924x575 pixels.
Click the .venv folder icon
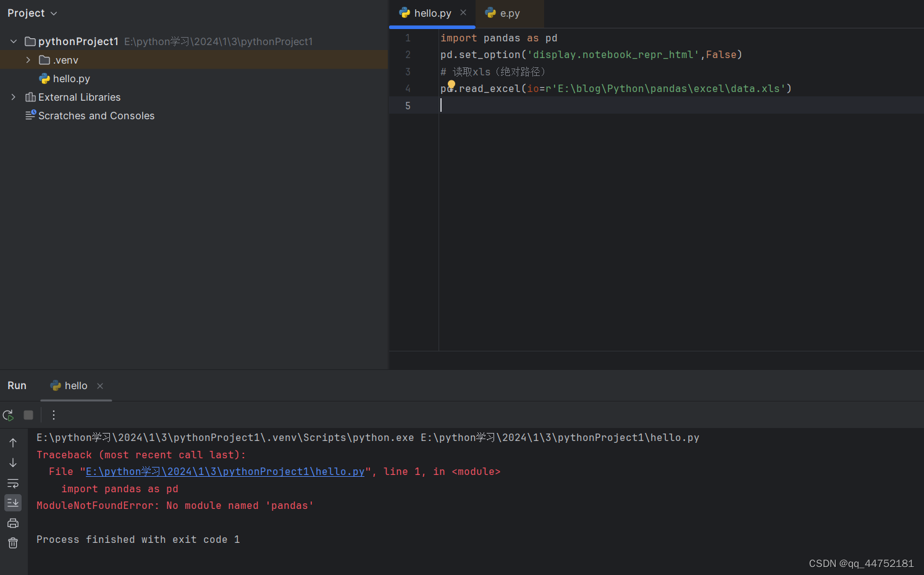[x=44, y=60]
